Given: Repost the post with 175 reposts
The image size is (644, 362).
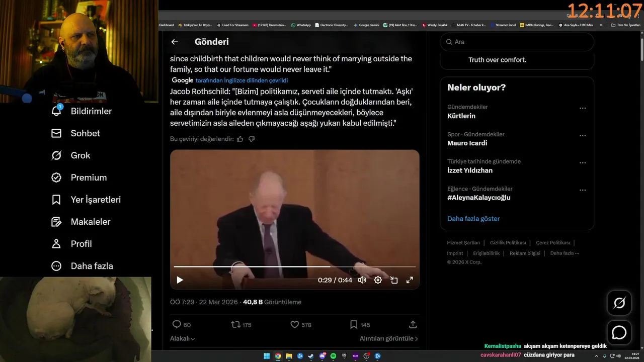Looking at the screenshot, I should [x=235, y=325].
